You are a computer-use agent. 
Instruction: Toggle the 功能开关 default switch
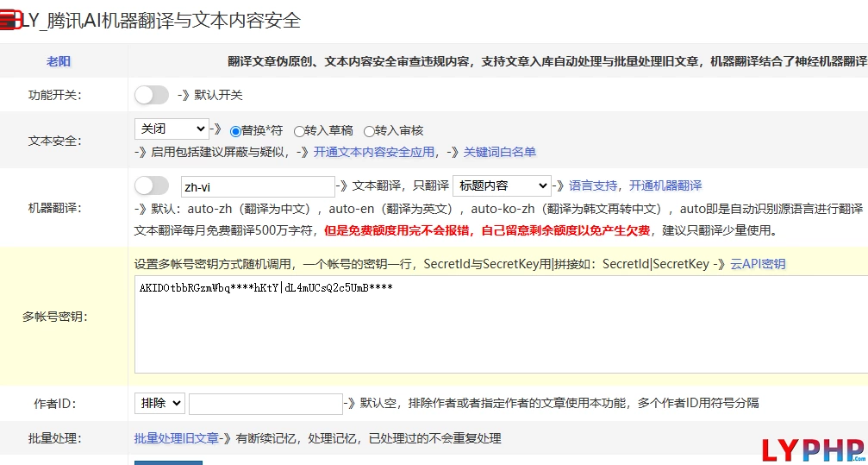point(152,95)
